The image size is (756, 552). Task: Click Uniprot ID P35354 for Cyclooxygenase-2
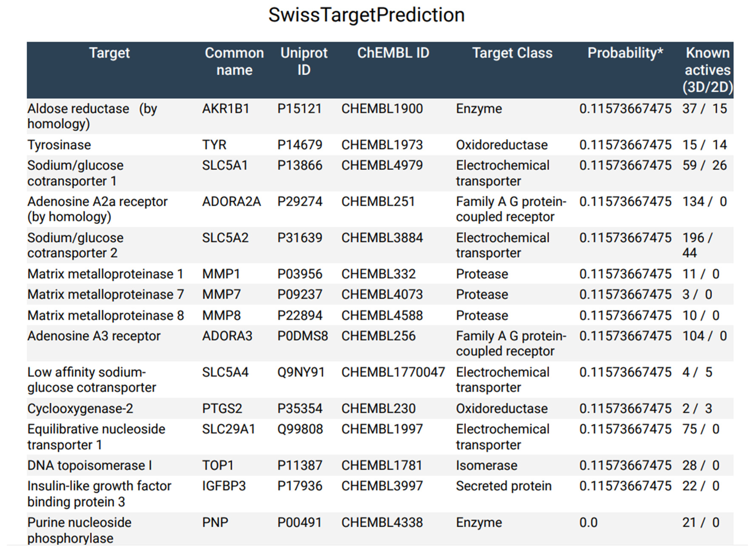pos(300,408)
